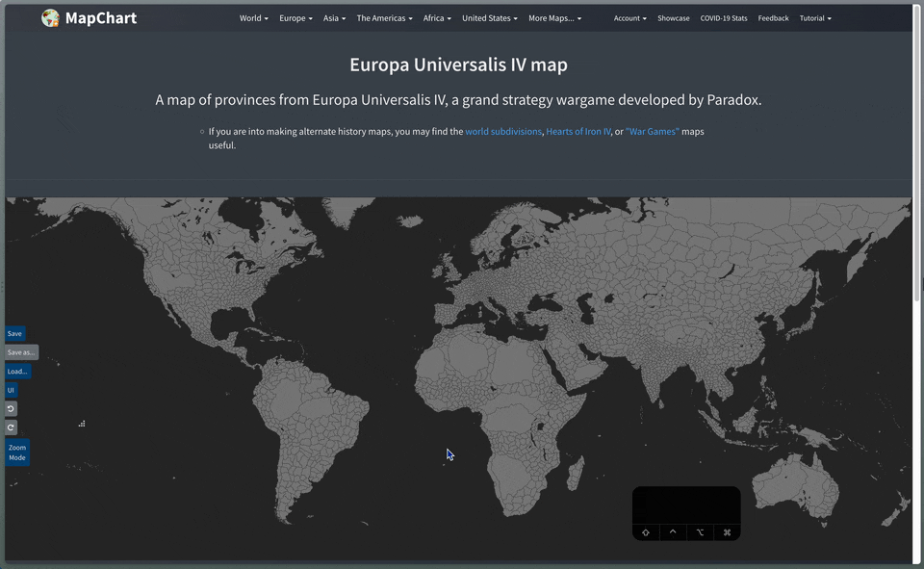Expand the World dropdown menu
The image size is (924, 569).
(253, 18)
